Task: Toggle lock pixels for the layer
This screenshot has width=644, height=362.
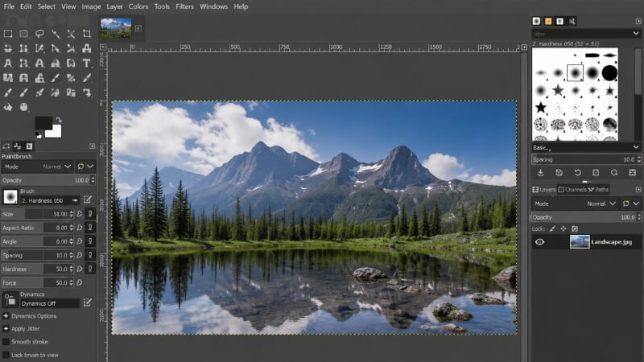Action: (552, 228)
